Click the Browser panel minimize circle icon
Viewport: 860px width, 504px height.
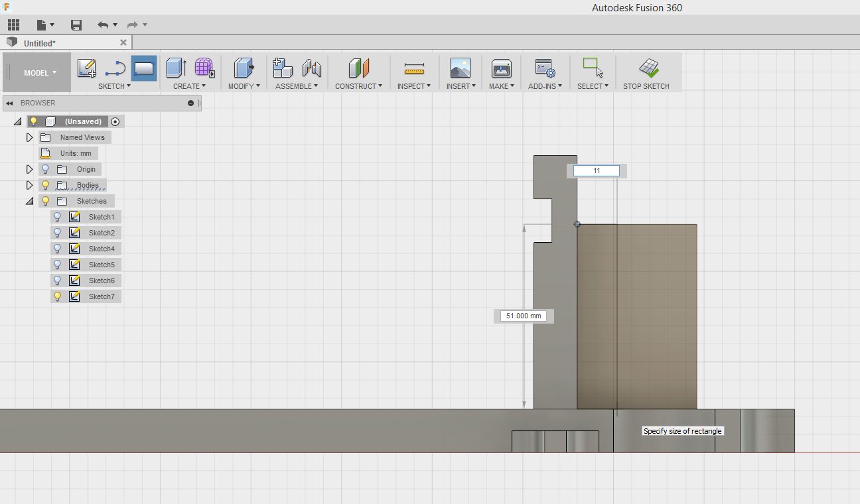click(191, 103)
